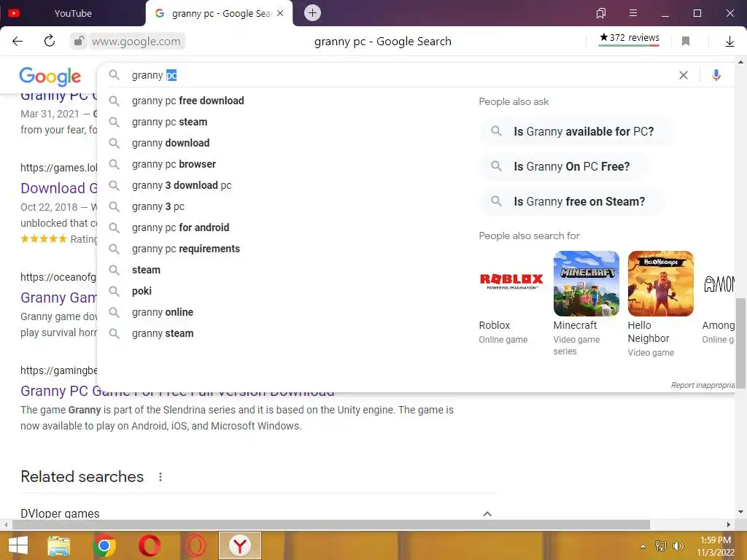The image size is (747, 560).
Task: Launch filled red Opera icon on taskbar
Action: [149, 545]
